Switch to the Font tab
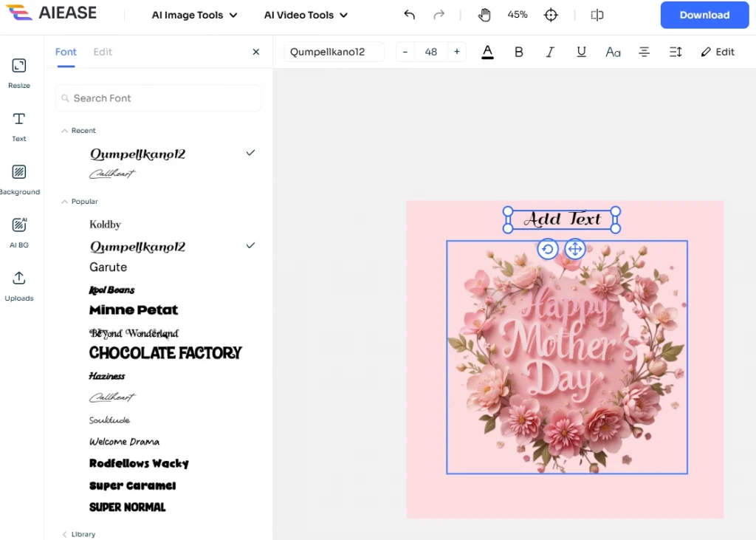Viewport: 756px width, 540px height. [66, 52]
